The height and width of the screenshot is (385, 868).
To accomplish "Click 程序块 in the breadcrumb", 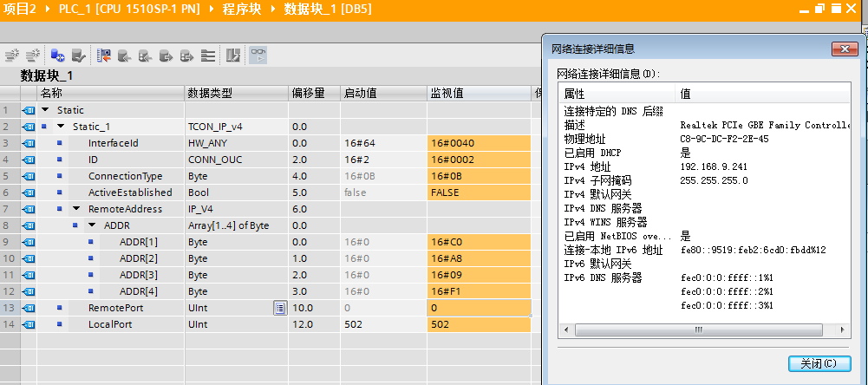I will coord(241,9).
